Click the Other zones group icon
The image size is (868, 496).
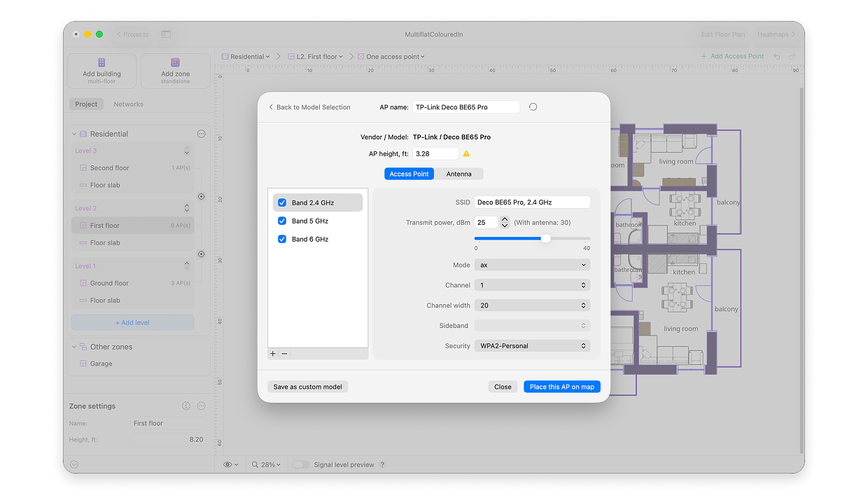tap(83, 347)
